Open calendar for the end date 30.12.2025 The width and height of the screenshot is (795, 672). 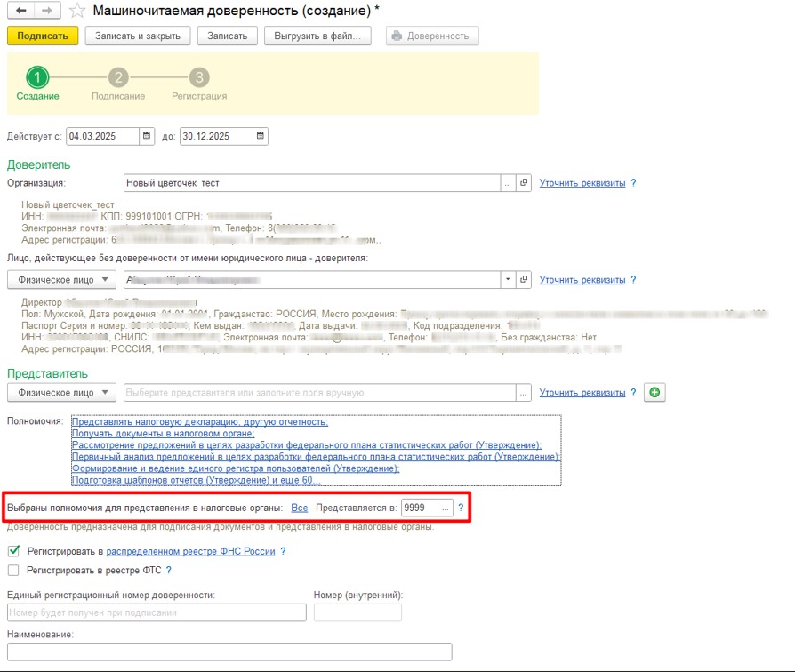(260, 136)
